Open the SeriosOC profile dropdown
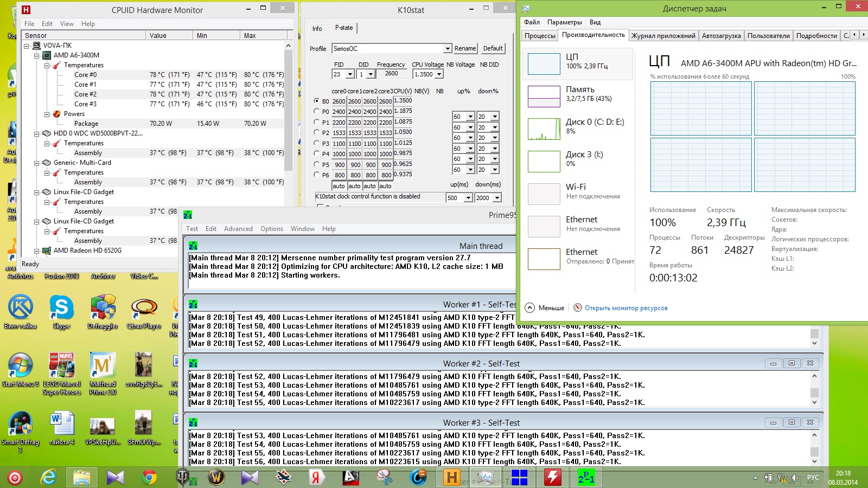Image resolution: width=868 pixels, height=488 pixels. coord(448,49)
